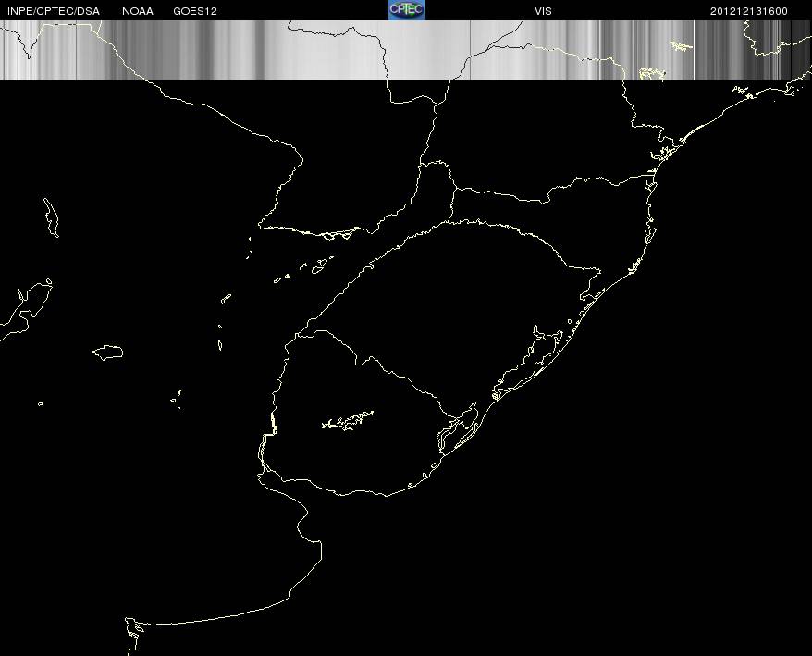Select the VIS channel label
This screenshot has height=656, width=812.
point(543,11)
